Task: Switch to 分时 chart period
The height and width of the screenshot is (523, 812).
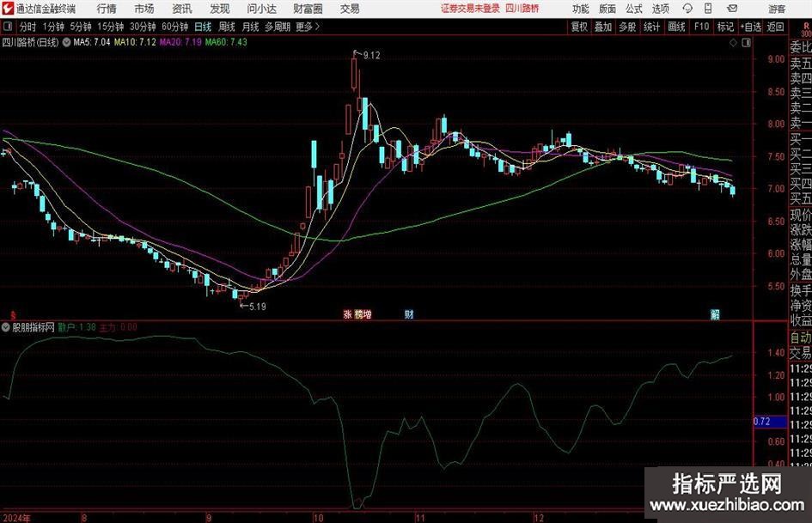Action: pyautogui.click(x=27, y=27)
